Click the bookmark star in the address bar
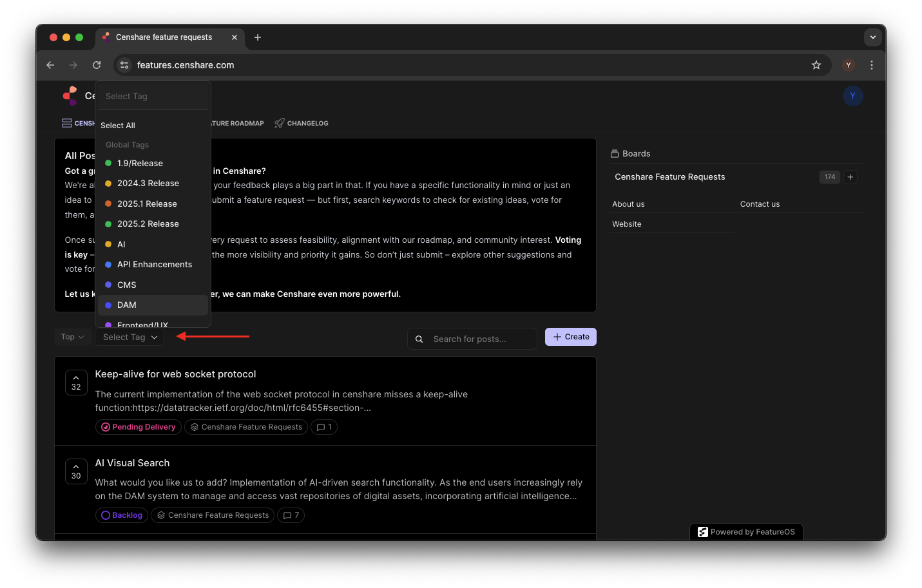 coord(816,65)
